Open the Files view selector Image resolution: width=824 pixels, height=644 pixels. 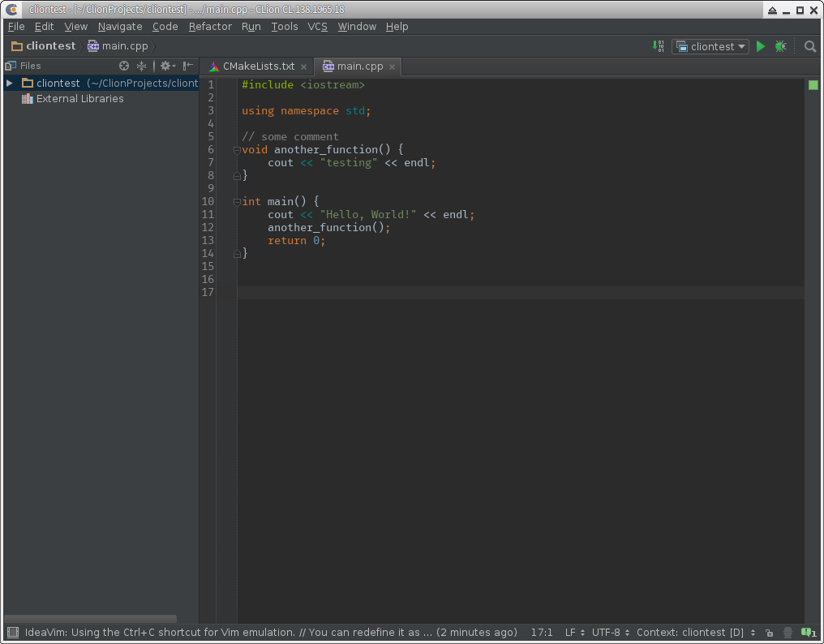point(31,66)
